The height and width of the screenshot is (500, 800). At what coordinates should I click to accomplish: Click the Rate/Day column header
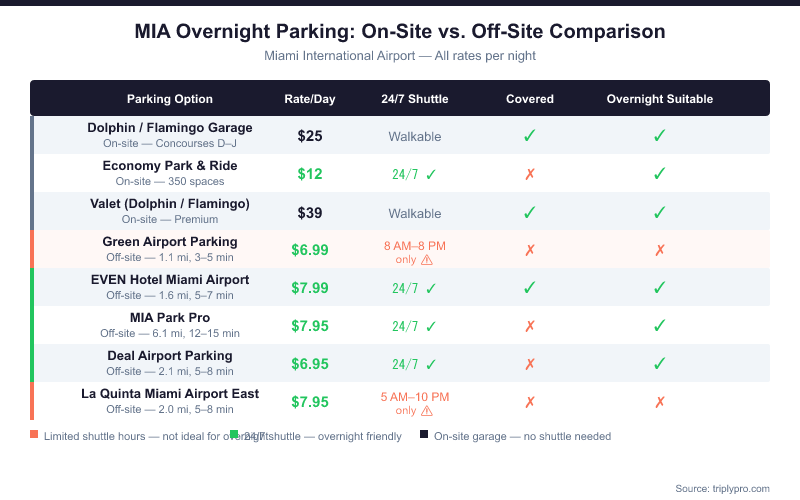[x=310, y=99]
